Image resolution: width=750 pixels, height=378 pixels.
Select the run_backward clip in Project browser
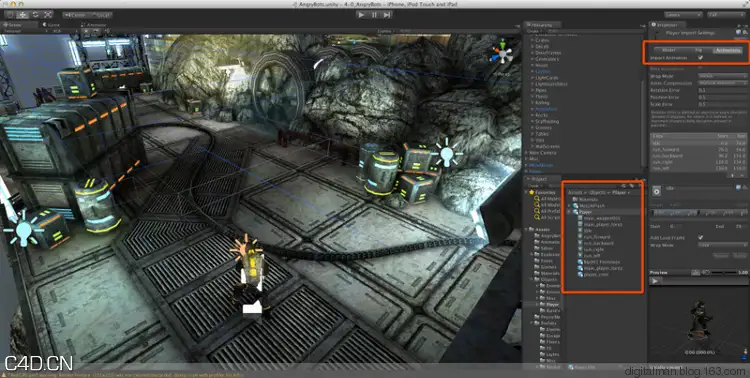595,243
